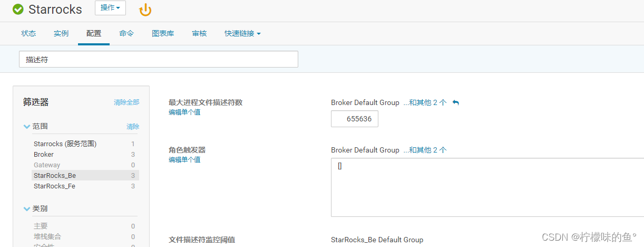Select the 配置 configuration tab

click(94, 33)
